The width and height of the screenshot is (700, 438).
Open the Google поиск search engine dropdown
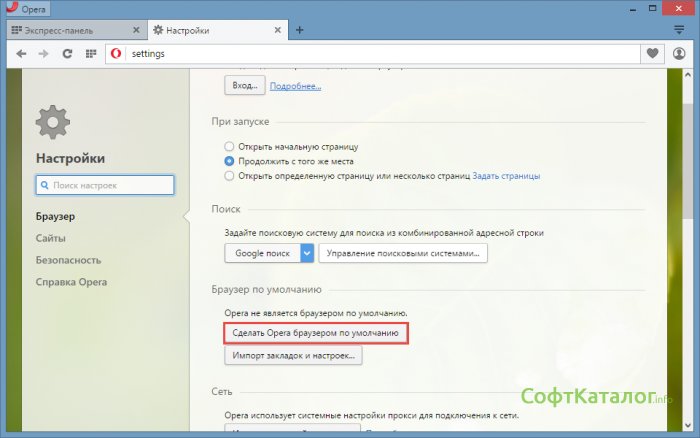tap(307, 253)
